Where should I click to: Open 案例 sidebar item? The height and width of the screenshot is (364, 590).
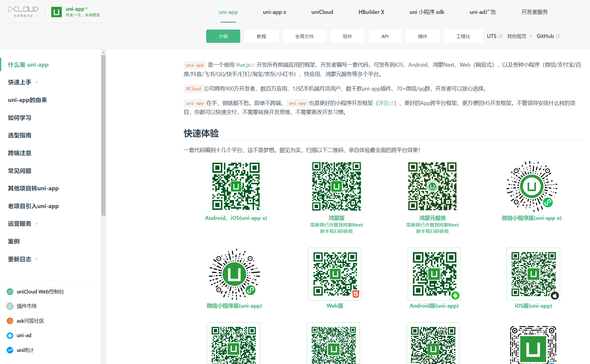[14, 242]
